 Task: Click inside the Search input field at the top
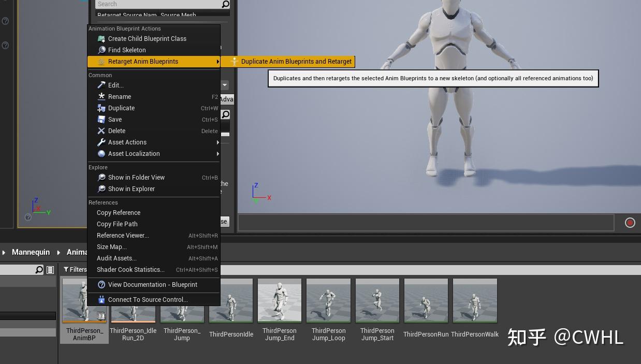tap(155, 4)
